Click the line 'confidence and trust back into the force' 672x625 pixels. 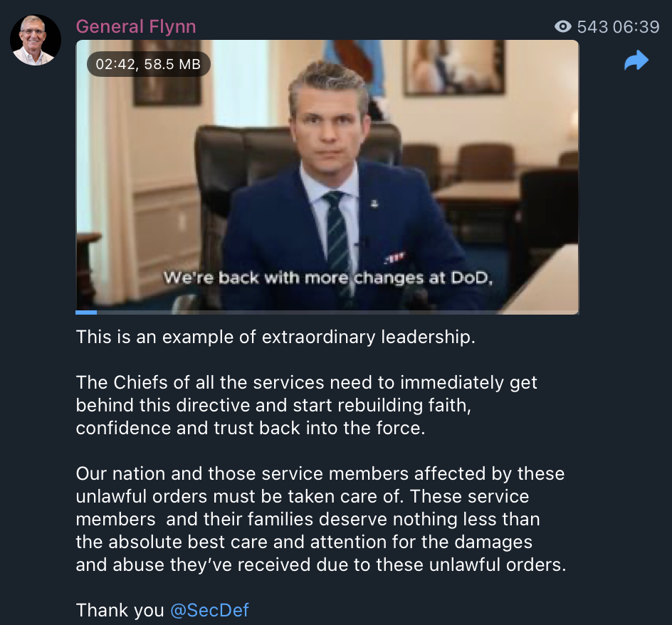(x=251, y=428)
